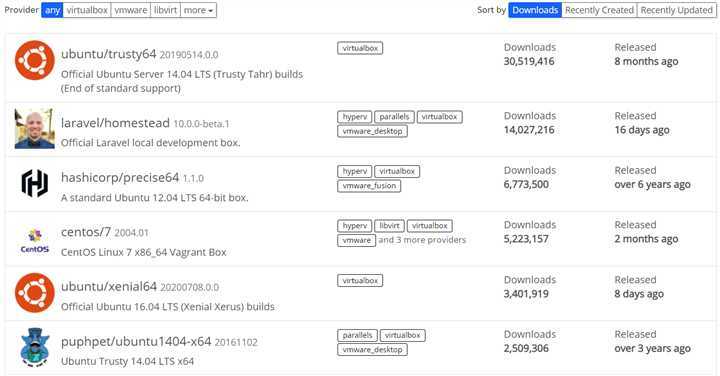This screenshot has width=720, height=376.
Task: Click the version 2004.01 text
Action: (x=131, y=233)
